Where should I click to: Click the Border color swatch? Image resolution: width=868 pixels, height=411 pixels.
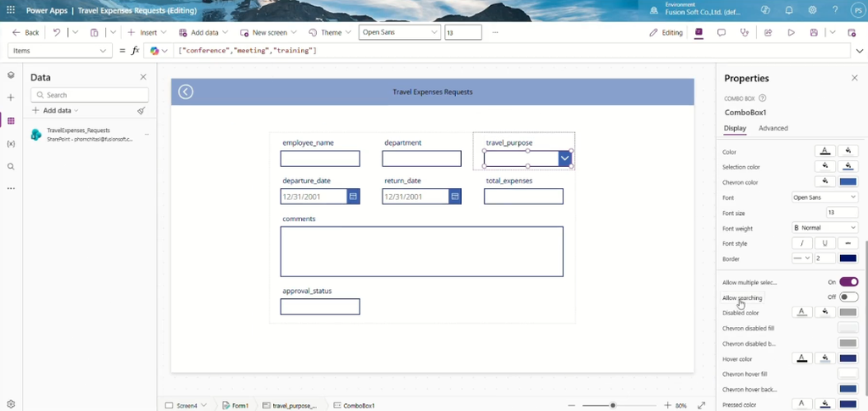tap(848, 258)
